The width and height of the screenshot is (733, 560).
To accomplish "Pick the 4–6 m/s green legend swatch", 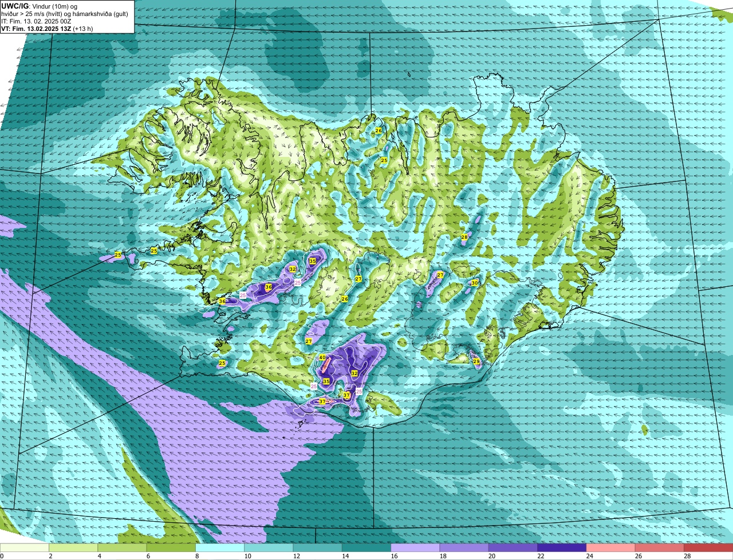I will pyautogui.click(x=122, y=548).
